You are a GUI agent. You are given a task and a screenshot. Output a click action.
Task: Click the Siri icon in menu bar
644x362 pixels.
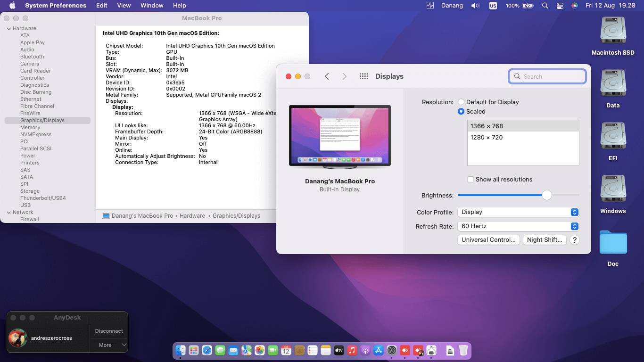[x=574, y=6]
